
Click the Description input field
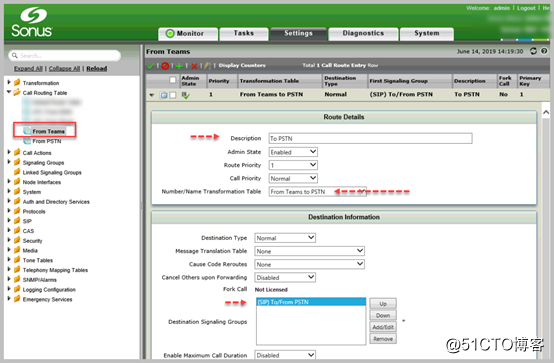[x=370, y=138]
